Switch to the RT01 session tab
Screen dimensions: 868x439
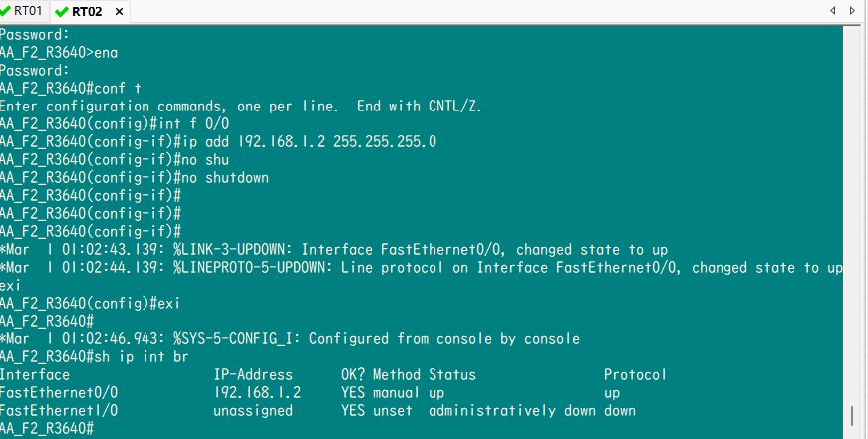tap(28, 11)
